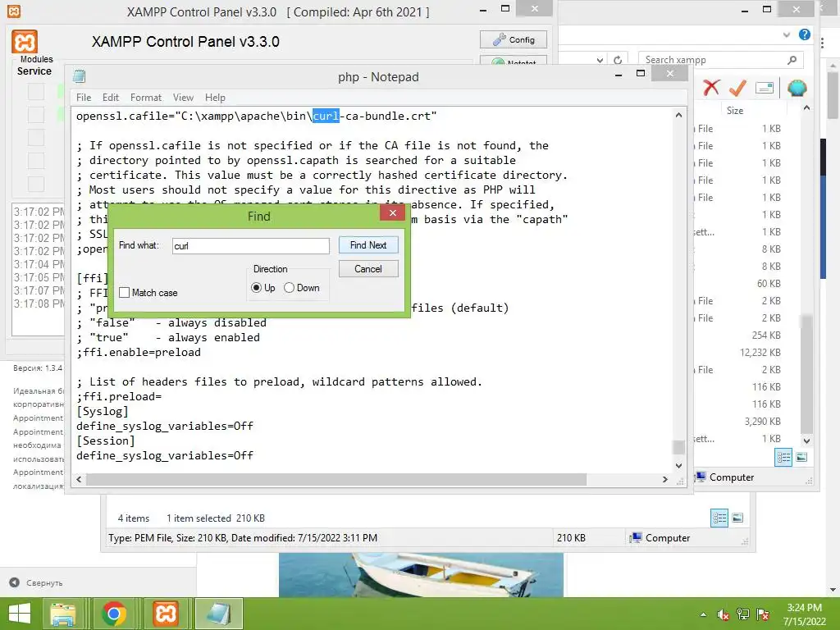840x630 pixels.
Task: Open the Start menu on the taskbar
Action: tap(20, 614)
